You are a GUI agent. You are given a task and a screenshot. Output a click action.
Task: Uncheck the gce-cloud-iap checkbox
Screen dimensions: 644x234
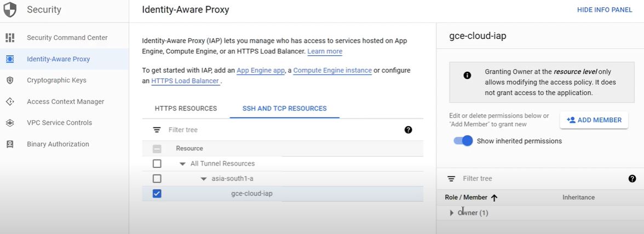pyautogui.click(x=157, y=194)
